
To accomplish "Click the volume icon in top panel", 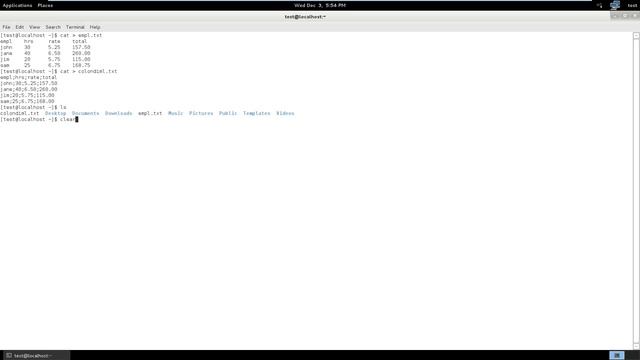I will tap(599, 5).
